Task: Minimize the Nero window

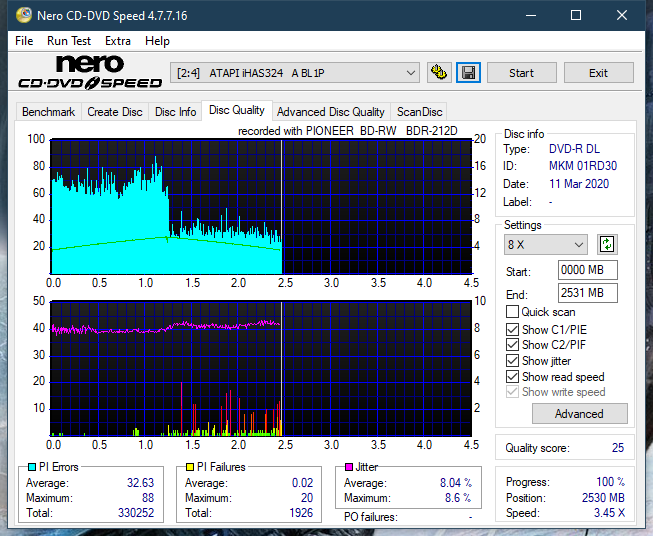Action: [x=531, y=15]
